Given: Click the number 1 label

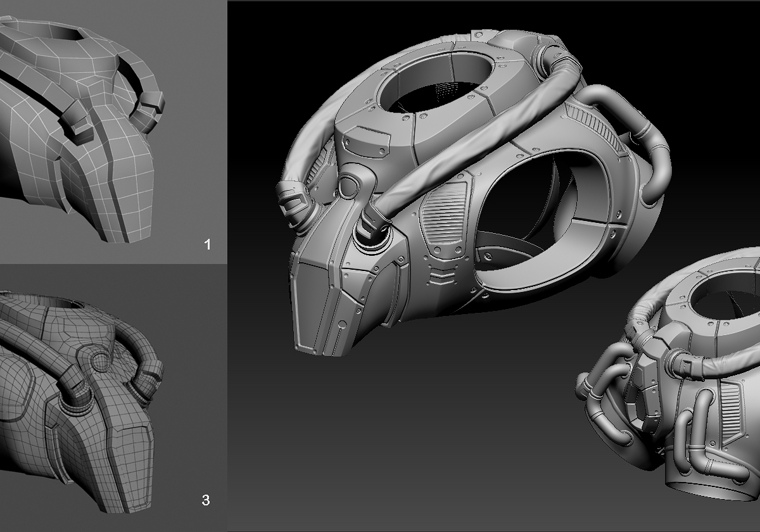Looking at the screenshot, I should pyautogui.click(x=208, y=244).
